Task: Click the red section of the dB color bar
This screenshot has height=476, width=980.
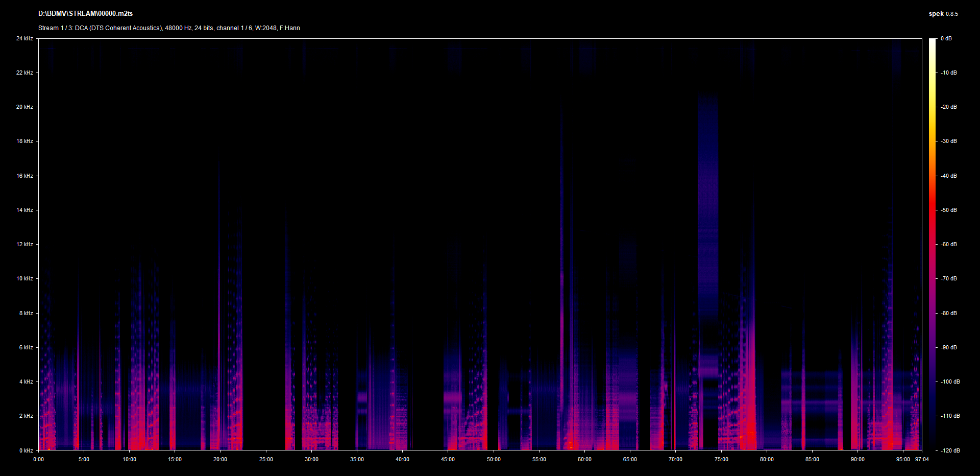Action: pyautogui.click(x=933, y=215)
